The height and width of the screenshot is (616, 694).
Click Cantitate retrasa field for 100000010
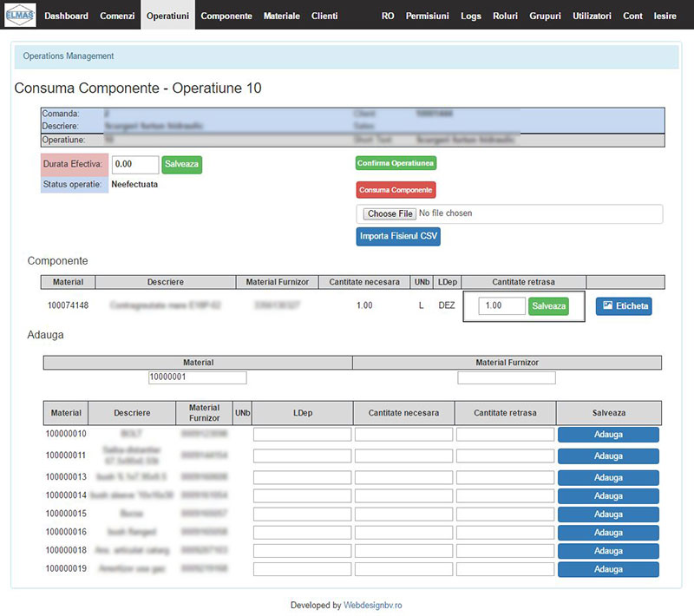(x=505, y=435)
